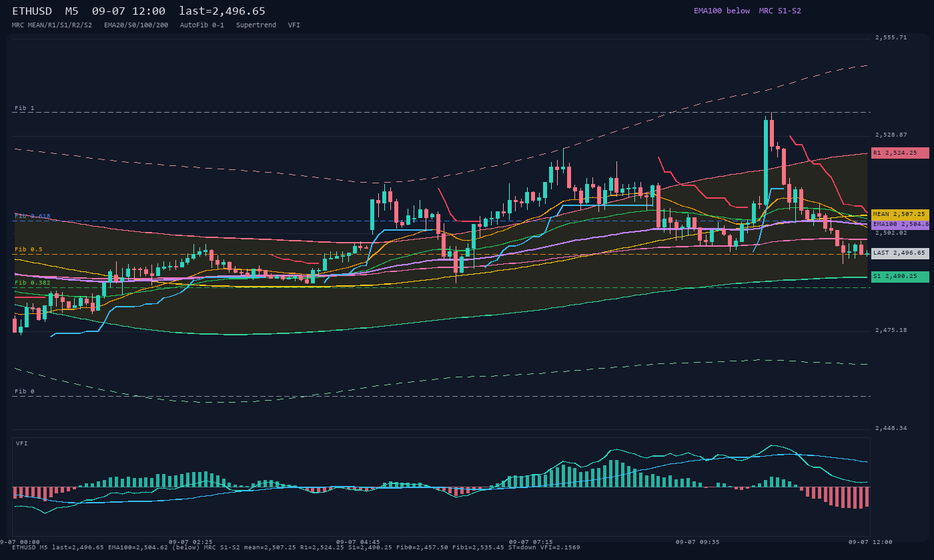
Task: Click the ETHUSD symbol in the header title
Action: click(32, 11)
